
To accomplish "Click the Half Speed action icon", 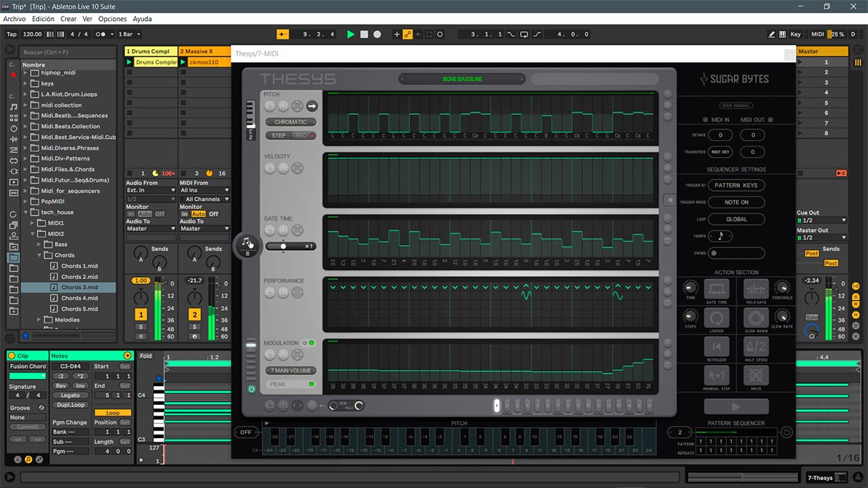I will point(756,348).
